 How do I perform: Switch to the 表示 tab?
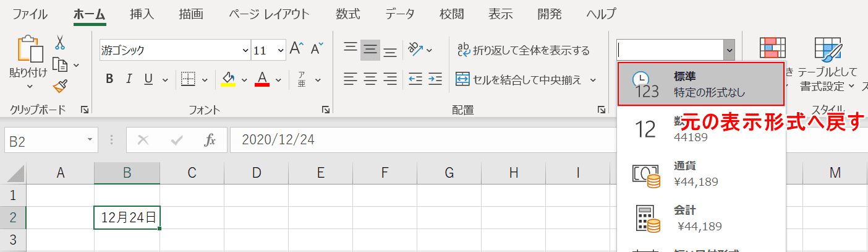501,14
